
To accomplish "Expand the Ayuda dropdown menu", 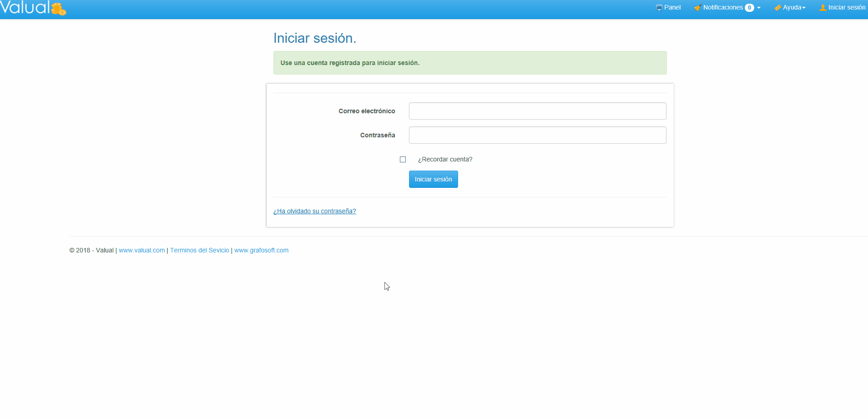I will [x=794, y=8].
